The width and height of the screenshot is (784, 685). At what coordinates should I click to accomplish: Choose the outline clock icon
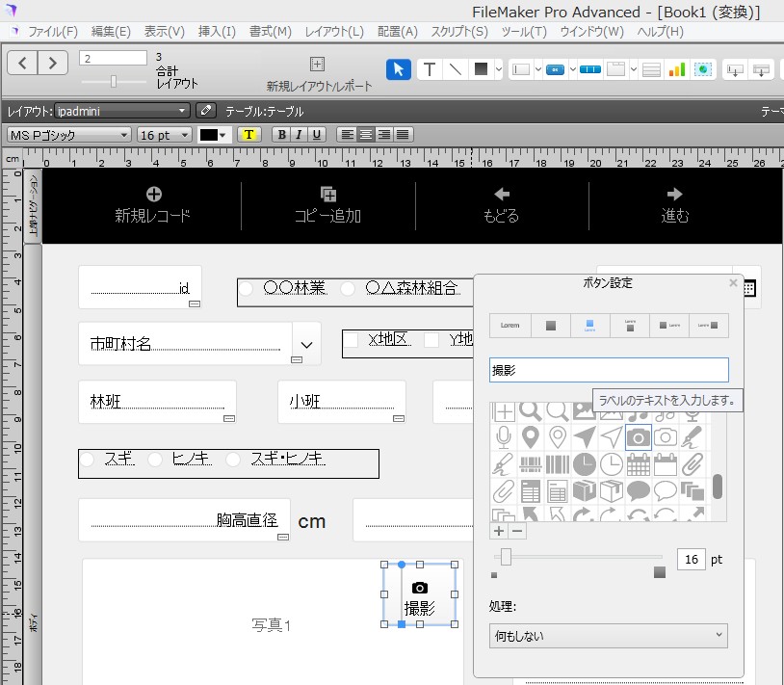611,464
